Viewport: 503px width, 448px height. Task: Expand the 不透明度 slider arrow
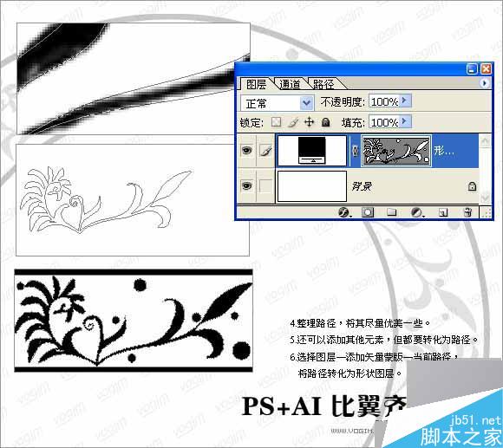[x=405, y=101]
